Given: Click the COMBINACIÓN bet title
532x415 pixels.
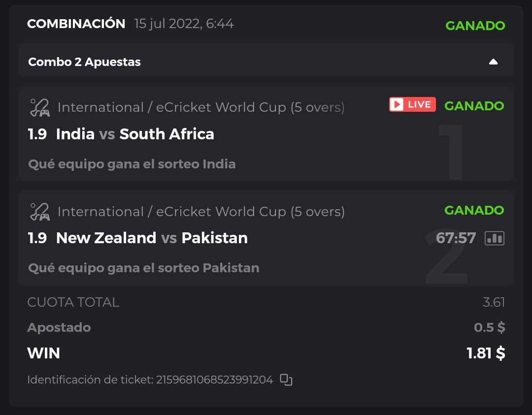Looking at the screenshot, I should click(76, 24).
